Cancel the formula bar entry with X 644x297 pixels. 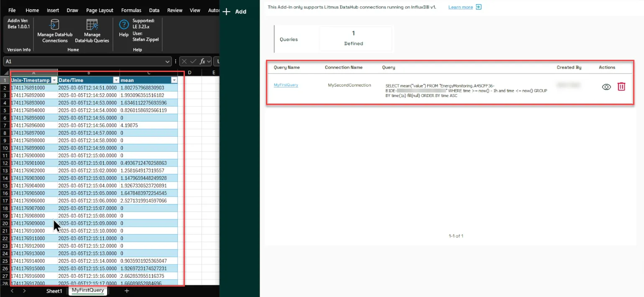(184, 61)
